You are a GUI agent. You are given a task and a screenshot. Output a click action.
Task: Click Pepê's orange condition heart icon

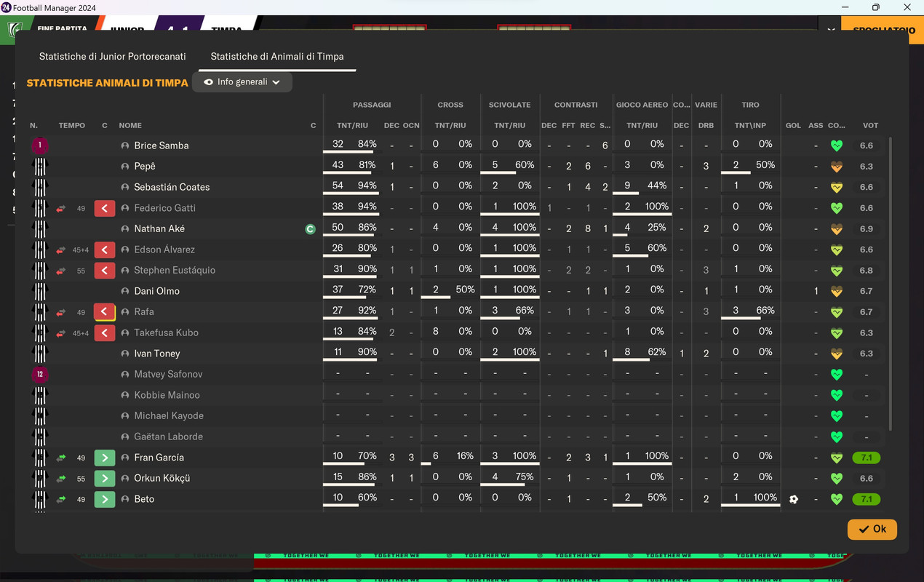tap(837, 167)
